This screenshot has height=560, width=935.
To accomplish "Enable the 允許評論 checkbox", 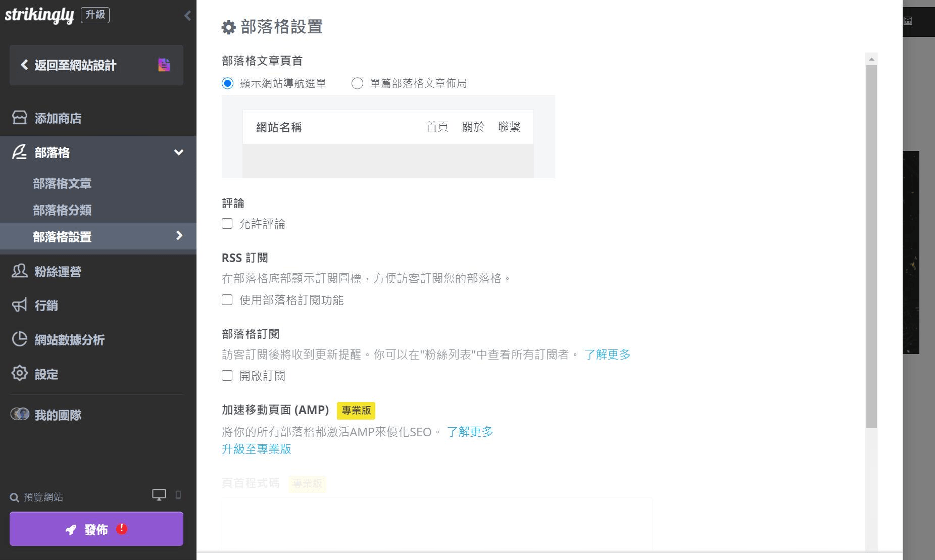I will click(x=227, y=224).
